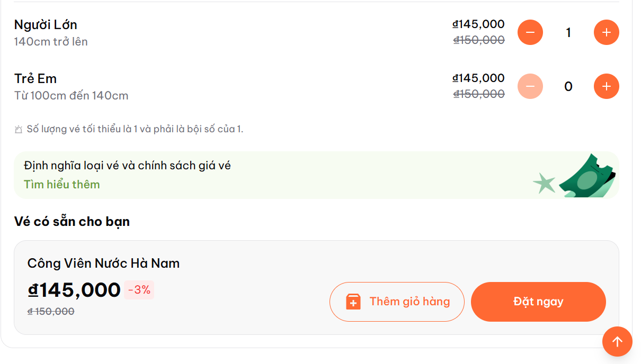The width and height of the screenshot is (641, 364).
Task: Click the Trẻ Em quantity number
Action: pos(568,87)
